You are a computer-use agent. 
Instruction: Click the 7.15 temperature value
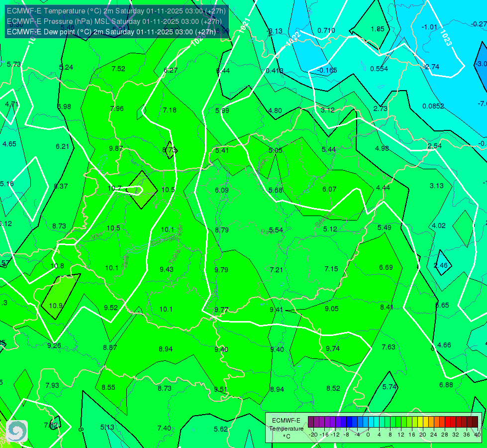point(331,269)
